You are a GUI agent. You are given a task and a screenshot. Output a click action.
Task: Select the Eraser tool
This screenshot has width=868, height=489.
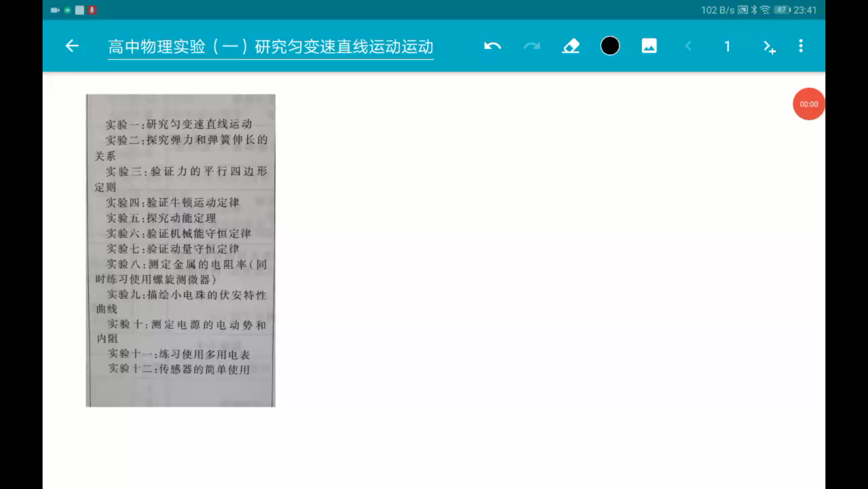pyautogui.click(x=570, y=46)
